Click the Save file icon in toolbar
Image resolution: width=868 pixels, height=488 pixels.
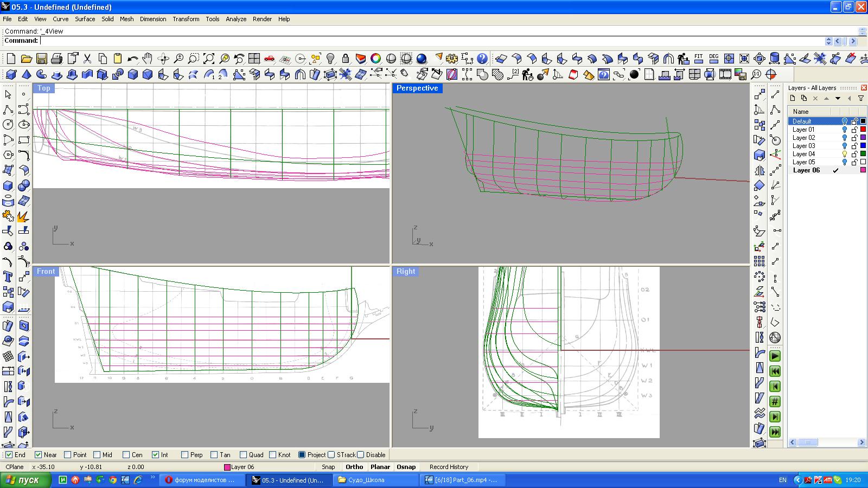click(41, 59)
